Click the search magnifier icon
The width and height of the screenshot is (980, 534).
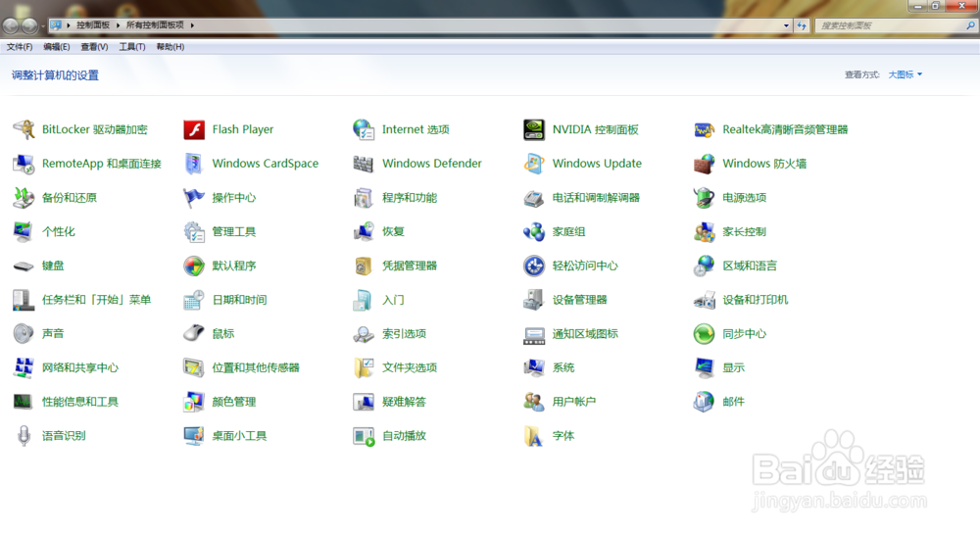(970, 25)
